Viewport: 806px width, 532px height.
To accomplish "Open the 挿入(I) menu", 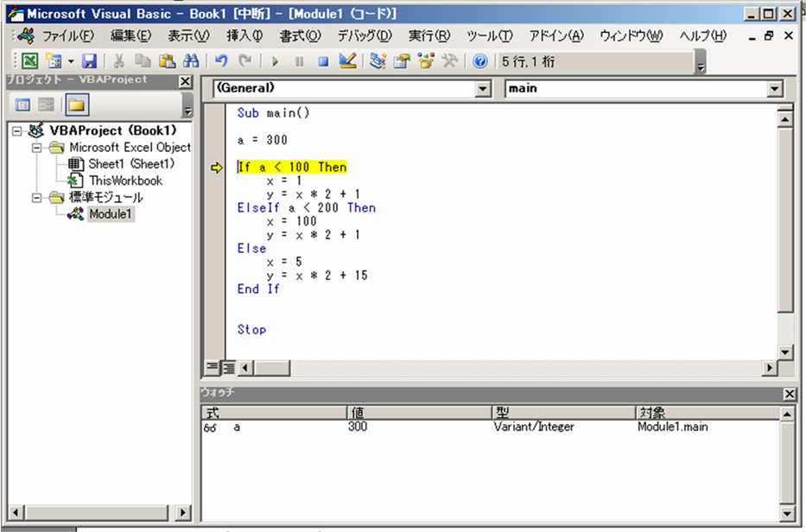I will point(244,36).
